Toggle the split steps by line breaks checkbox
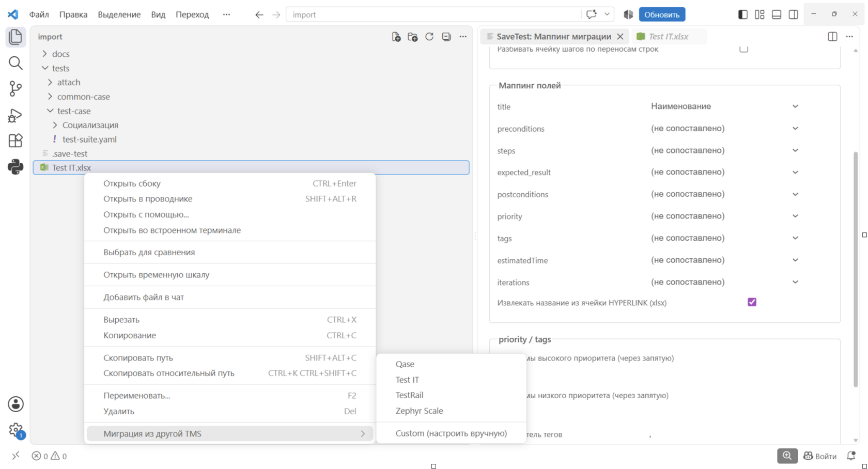868x469 pixels. pyautogui.click(x=743, y=49)
